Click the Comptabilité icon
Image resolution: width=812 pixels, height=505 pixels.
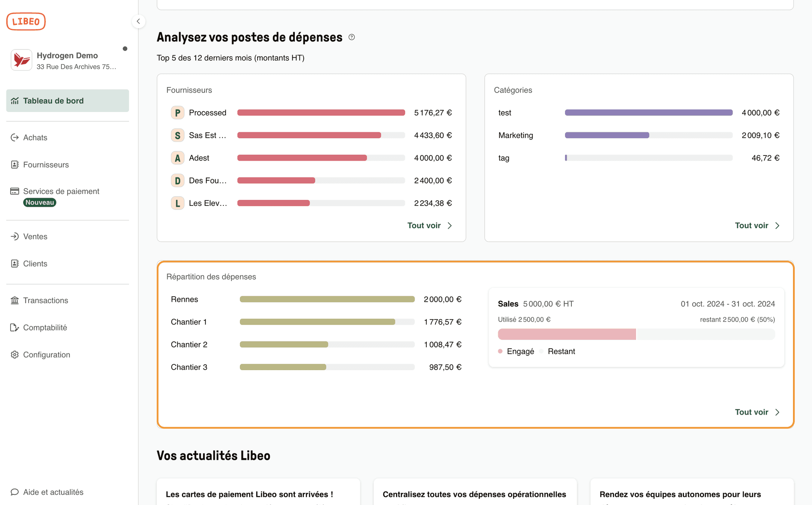pyautogui.click(x=15, y=327)
